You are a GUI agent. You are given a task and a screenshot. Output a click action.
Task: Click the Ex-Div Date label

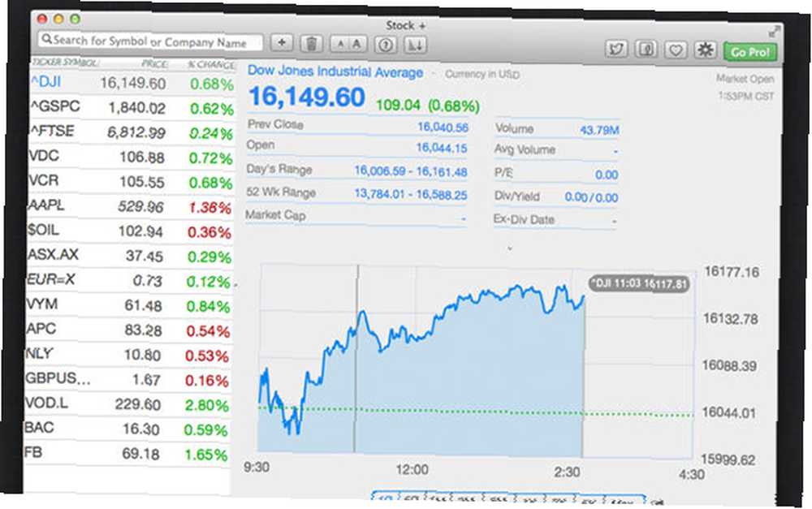pyautogui.click(x=524, y=219)
